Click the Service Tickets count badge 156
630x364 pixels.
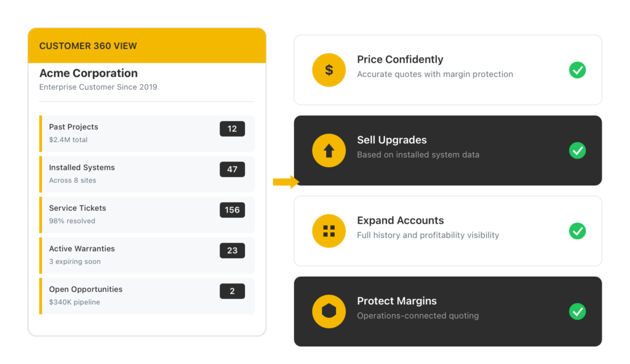coord(232,210)
